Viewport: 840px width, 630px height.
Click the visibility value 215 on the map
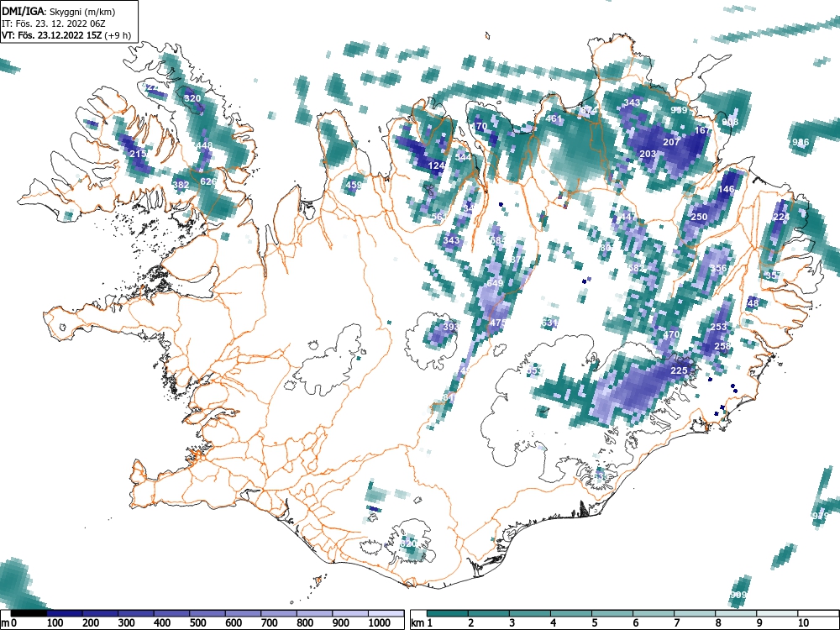[x=139, y=154]
